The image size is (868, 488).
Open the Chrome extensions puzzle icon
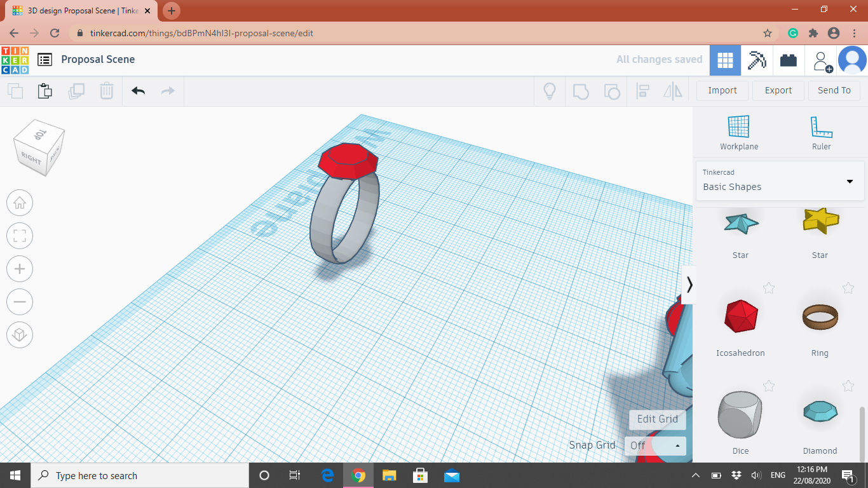click(x=813, y=33)
